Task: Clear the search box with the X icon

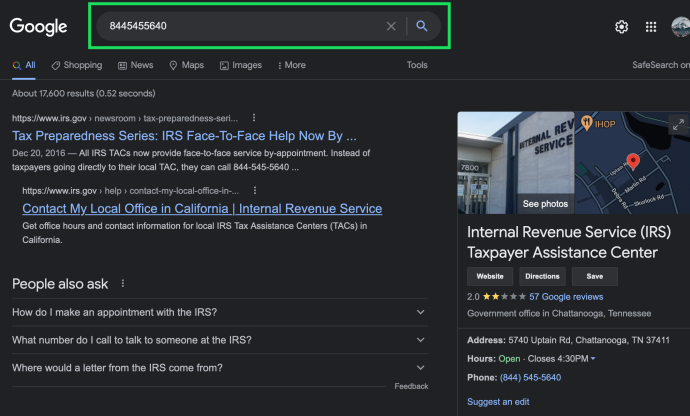Action: [391, 26]
